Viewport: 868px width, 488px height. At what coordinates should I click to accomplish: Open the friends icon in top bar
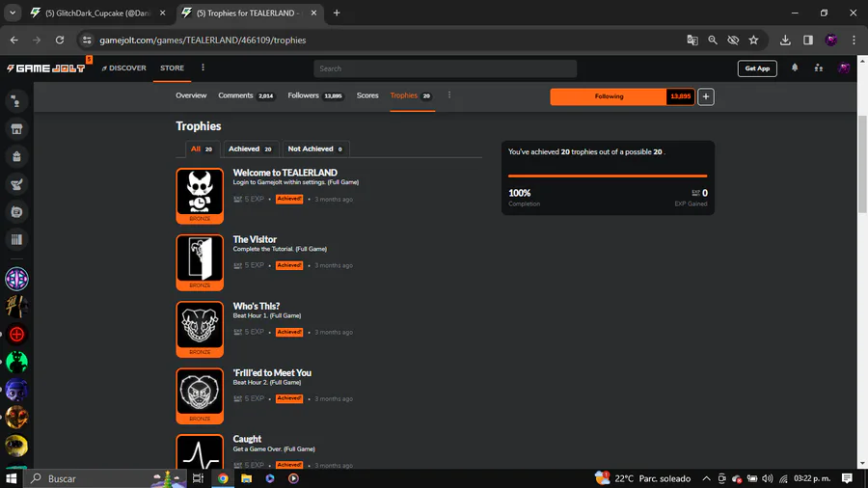pos(818,68)
